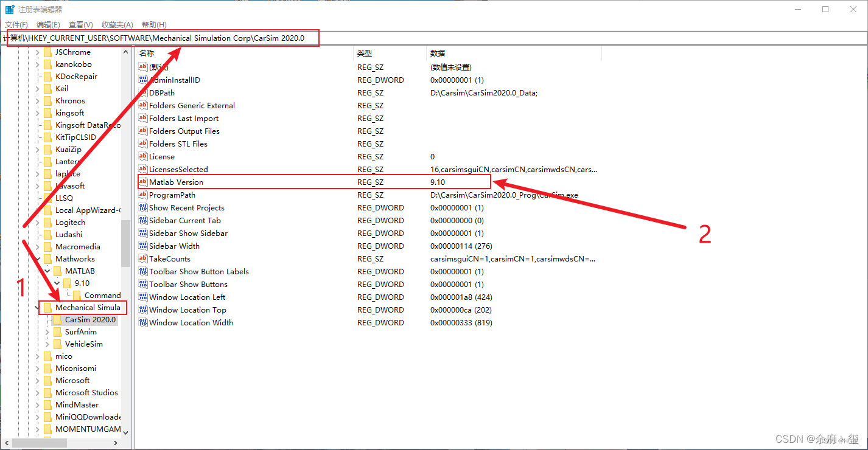The image size is (868, 450).
Task: Click the string icon of ProgramPath
Action: 143,195
